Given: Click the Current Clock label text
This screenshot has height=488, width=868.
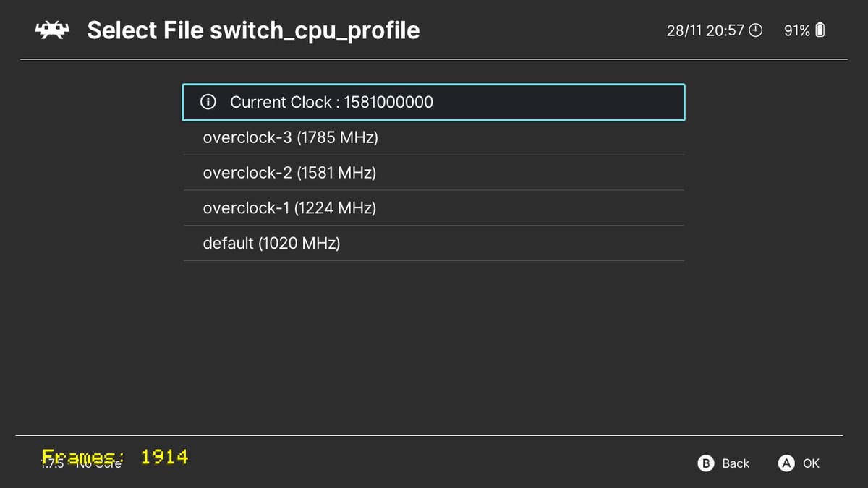Looking at the screenshot, I should point(281,102).
